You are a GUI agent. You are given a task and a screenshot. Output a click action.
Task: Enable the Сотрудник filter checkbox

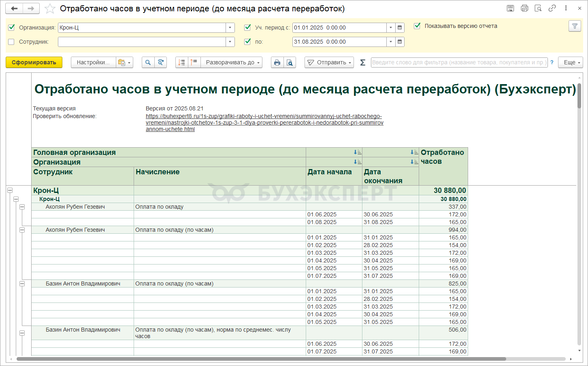(x=11, y=42)
